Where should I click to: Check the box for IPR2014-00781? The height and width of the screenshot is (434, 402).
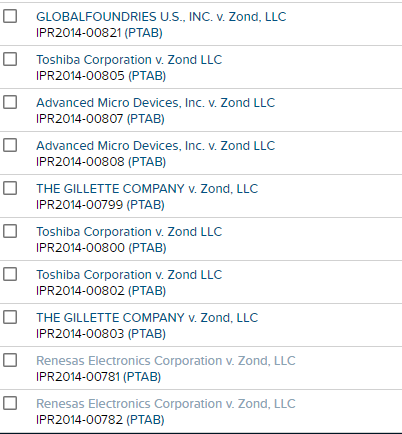(x=10, y=360)
